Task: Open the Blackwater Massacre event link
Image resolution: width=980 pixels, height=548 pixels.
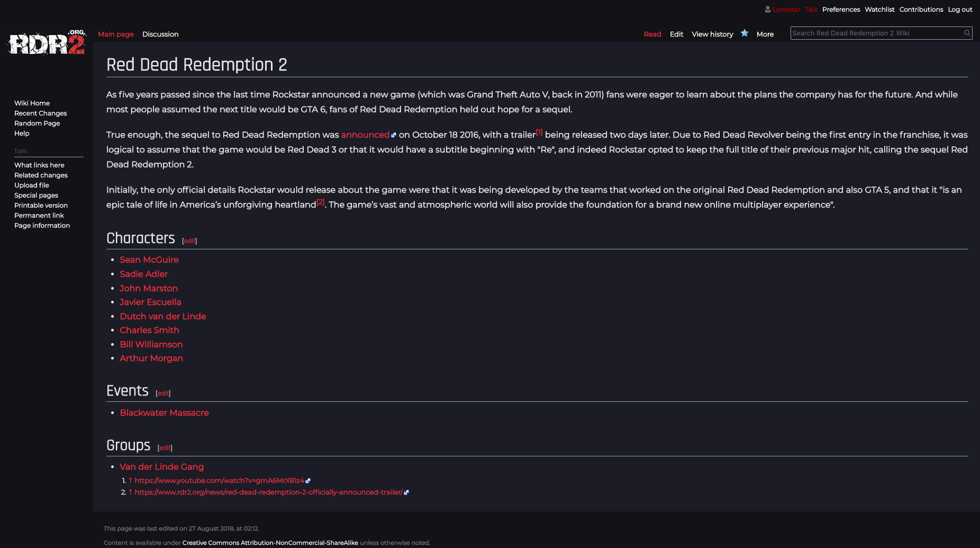Action: tap(164, 412)
